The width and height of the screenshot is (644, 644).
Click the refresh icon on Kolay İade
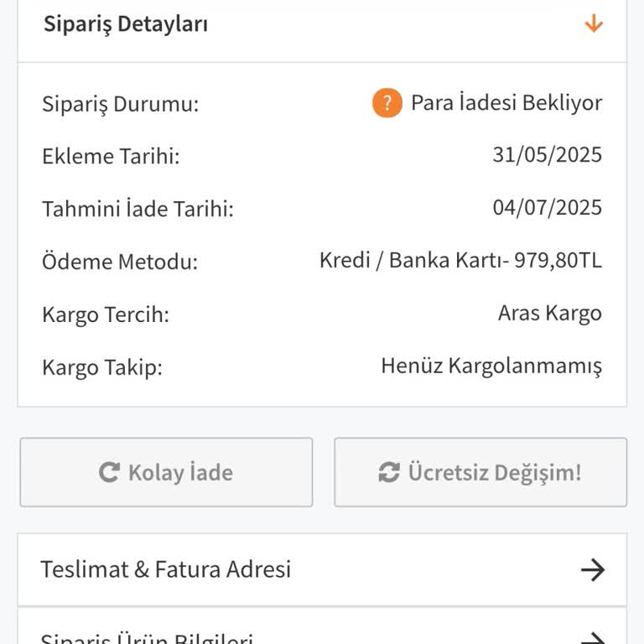click(109, 473)
